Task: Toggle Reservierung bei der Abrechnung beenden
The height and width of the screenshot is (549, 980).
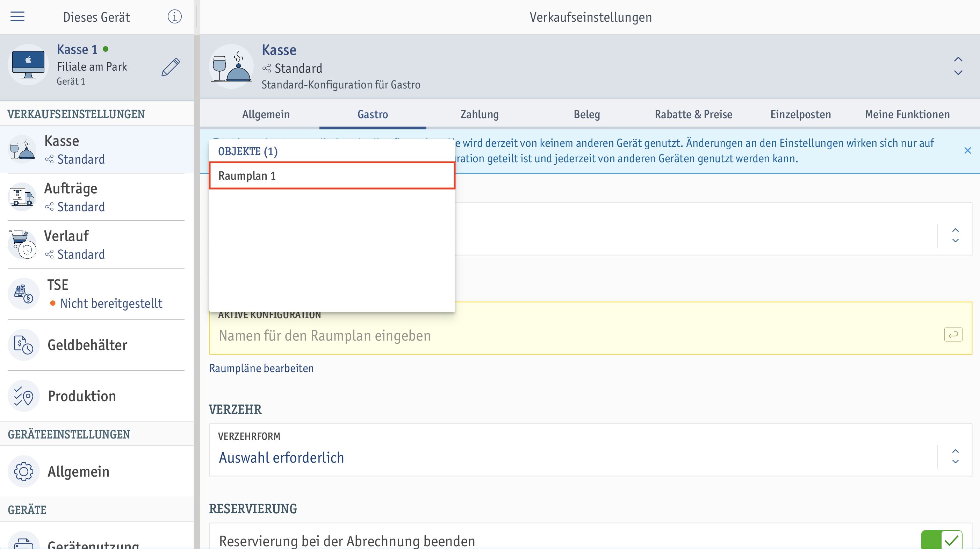Action: coord(942,540)
